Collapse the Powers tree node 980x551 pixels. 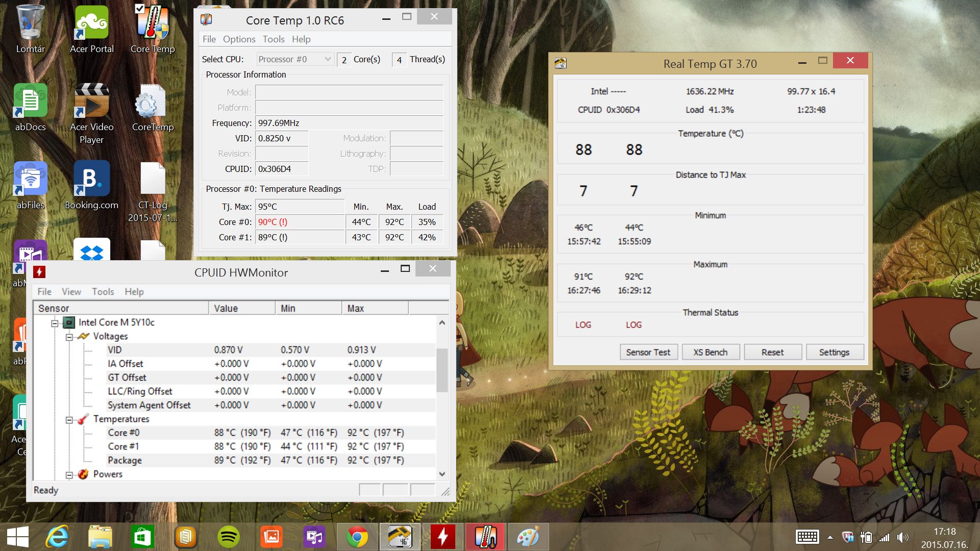69,475
